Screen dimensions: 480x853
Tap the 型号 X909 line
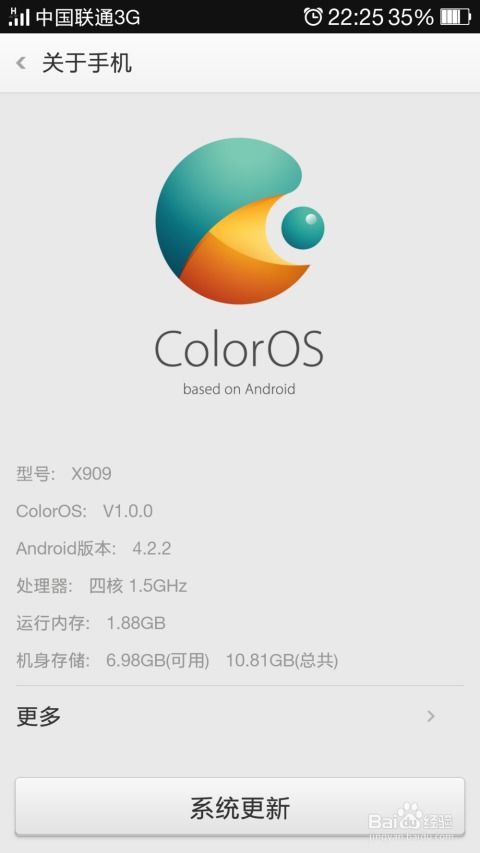click(x=64, y=474)
